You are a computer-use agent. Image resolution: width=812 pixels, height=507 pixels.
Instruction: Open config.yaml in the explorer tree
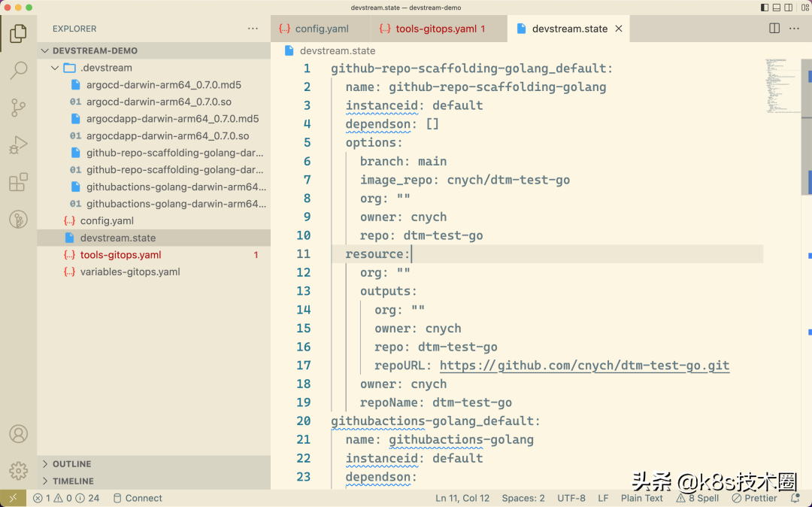[154, 220]
